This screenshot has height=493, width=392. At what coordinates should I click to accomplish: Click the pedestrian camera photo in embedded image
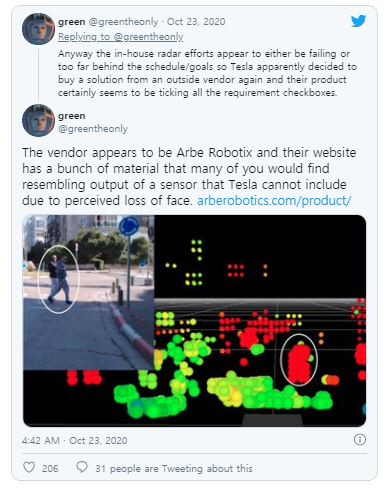[88, 293]
